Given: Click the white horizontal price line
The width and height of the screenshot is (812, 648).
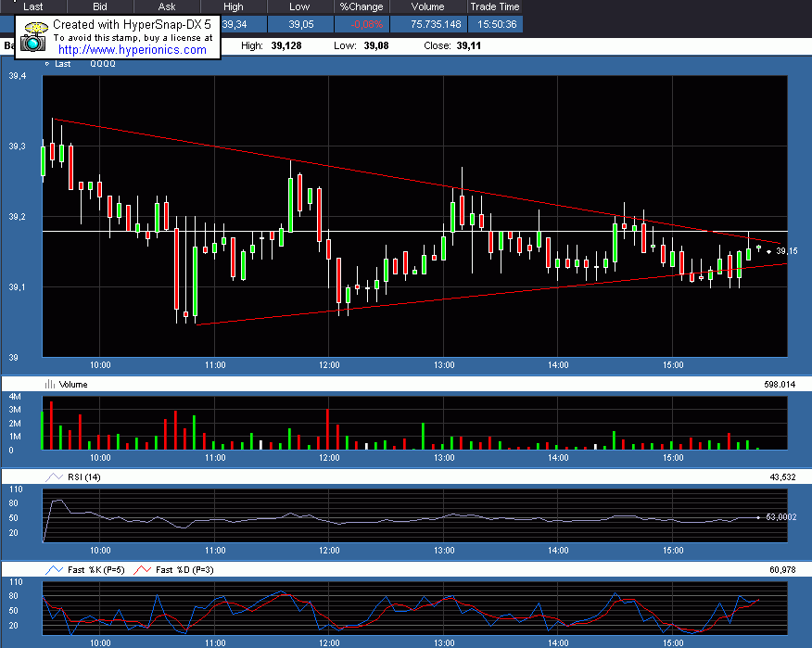Looking at the screenshot, I should (x=414, y=231).
